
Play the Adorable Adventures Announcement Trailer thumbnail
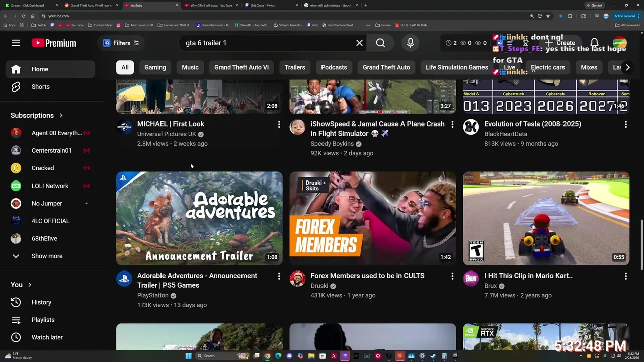[199, 218]
